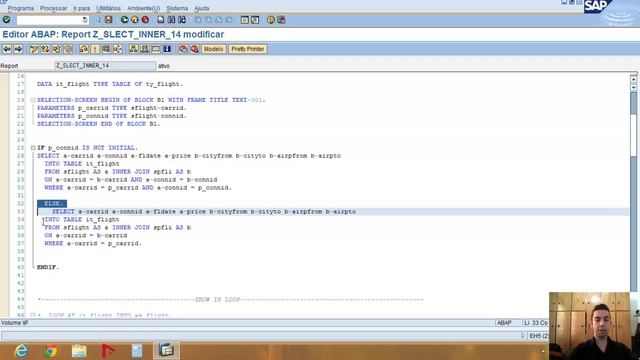The image size is (640, 360).
Task: Collapse the SELECTION-SCREEN BEGIN OF BLOCK fold
Action: pos(33,100)
